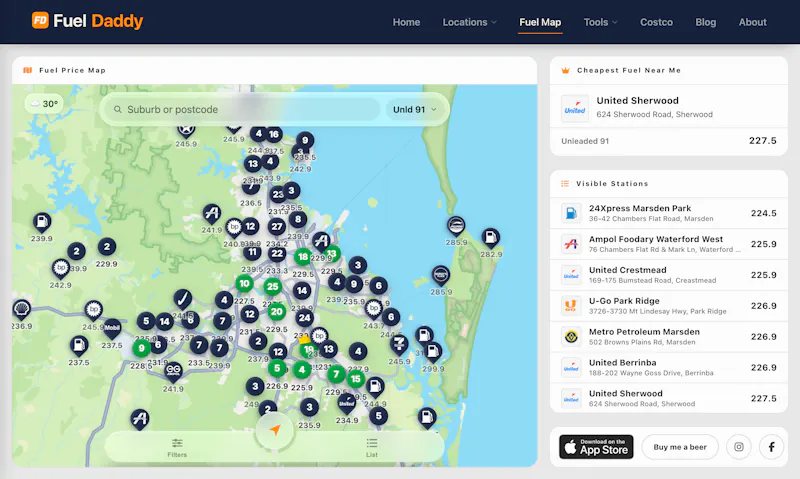
Task: Open the Unld 91 fuel type dropdown
Action: point(414,109)
